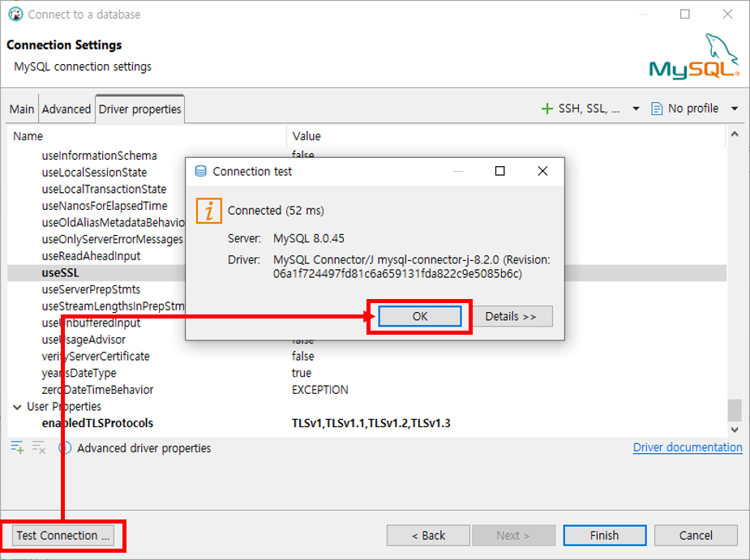The height and width of the screenshot is (560, 750).
Task: Click the MySQL dolphin logo
Action: pyautogui.click(x=694, y=57)
